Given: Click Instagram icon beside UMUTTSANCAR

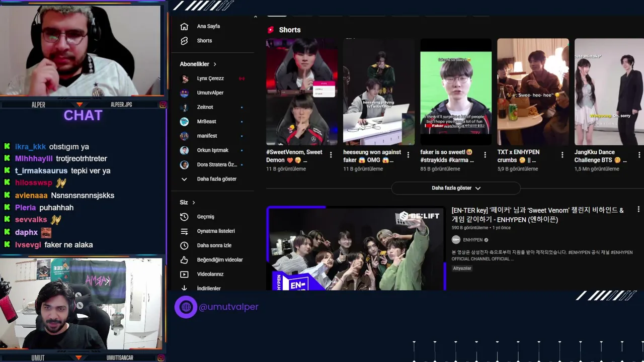Looking at the screenshot, I should pos(161,357).
